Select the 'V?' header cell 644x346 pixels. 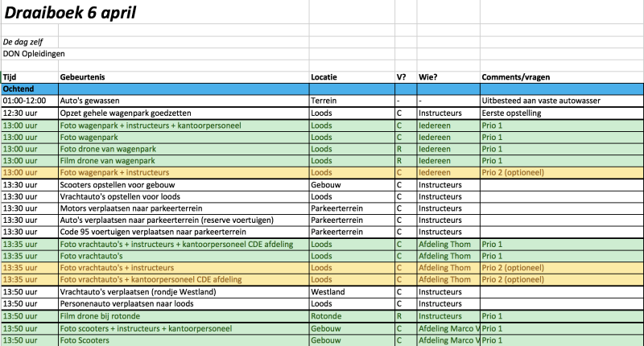[406, 77]
